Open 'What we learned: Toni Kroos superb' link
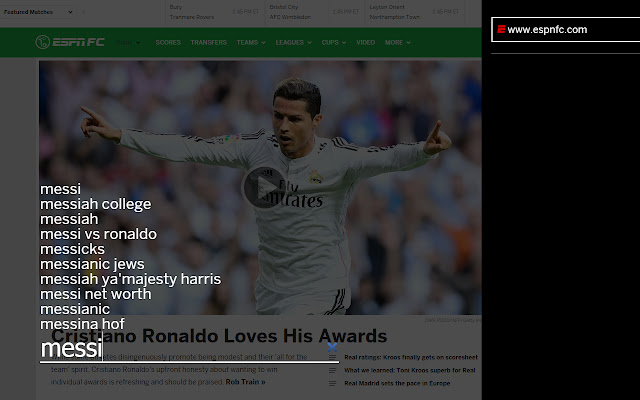 pos(409,370)
